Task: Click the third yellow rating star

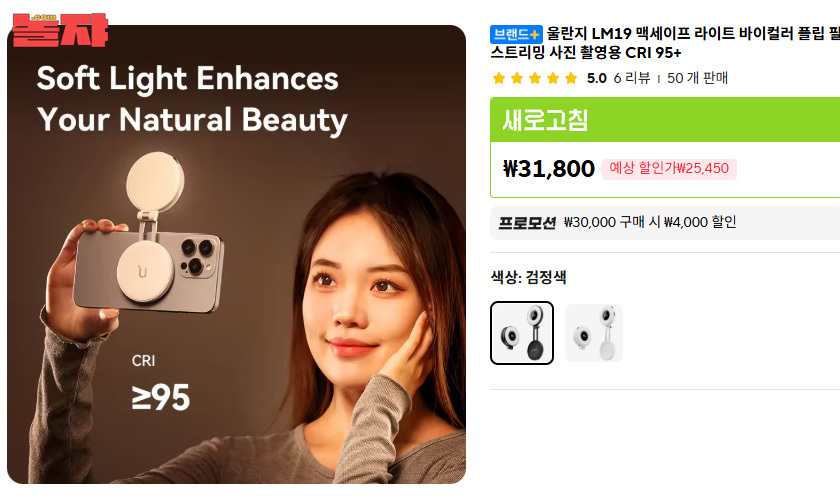Action: pyautogui.click(x=535, y=78)
